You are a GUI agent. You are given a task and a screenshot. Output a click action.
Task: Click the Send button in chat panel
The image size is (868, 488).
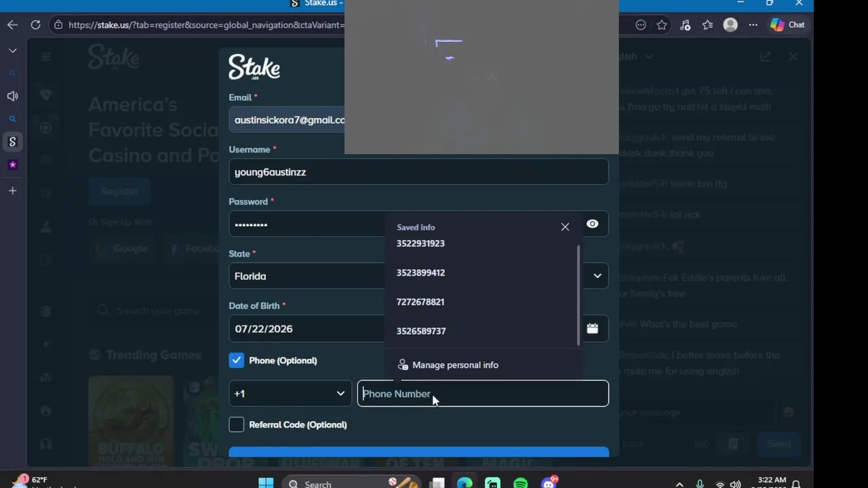coord(778,445)
